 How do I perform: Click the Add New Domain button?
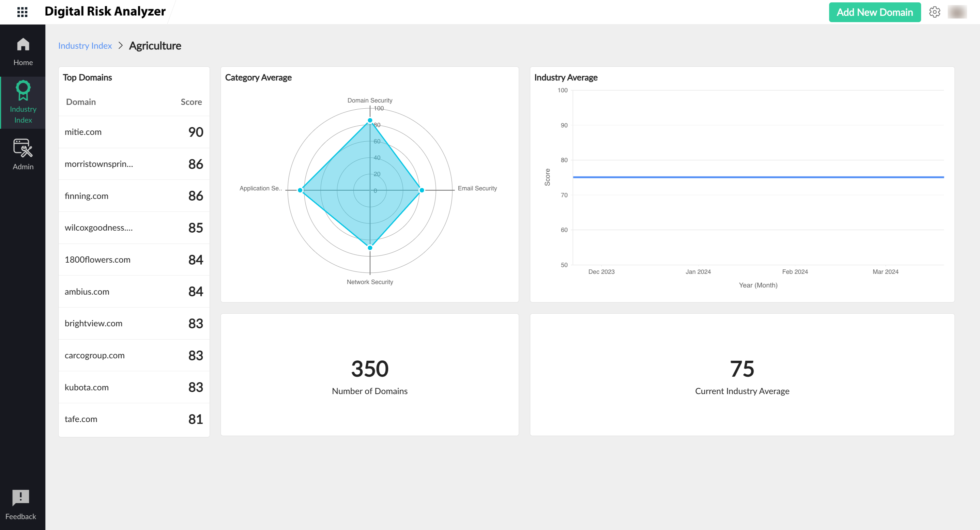874,12
